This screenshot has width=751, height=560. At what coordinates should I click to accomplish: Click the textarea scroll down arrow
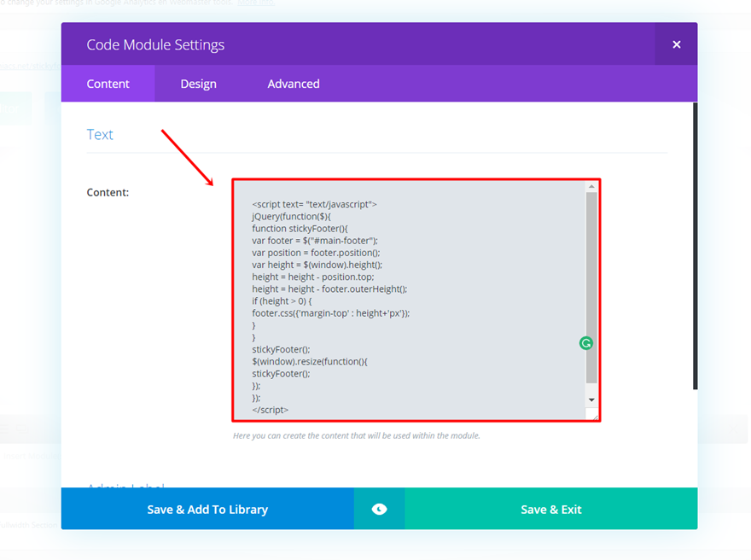pos(591,400)
